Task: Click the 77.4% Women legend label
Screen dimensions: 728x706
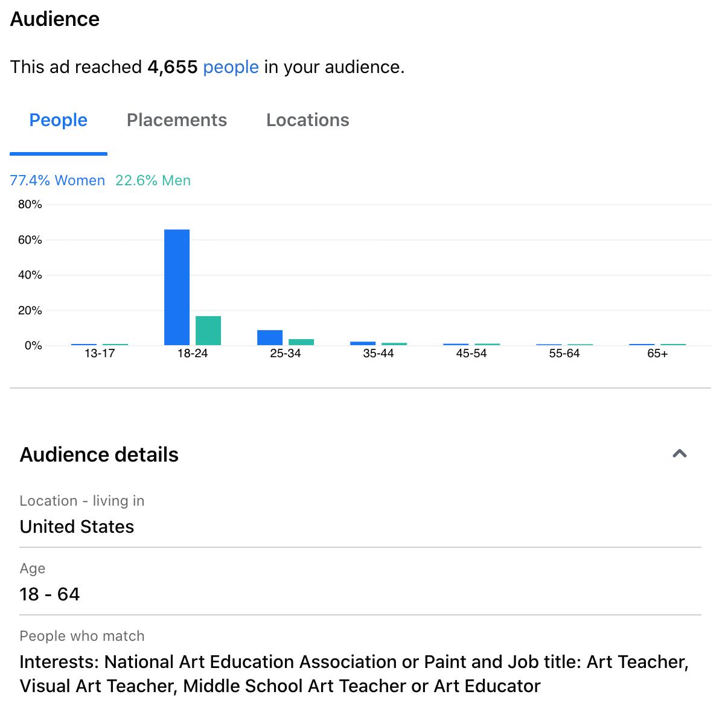Action: [x=57, y=180]
